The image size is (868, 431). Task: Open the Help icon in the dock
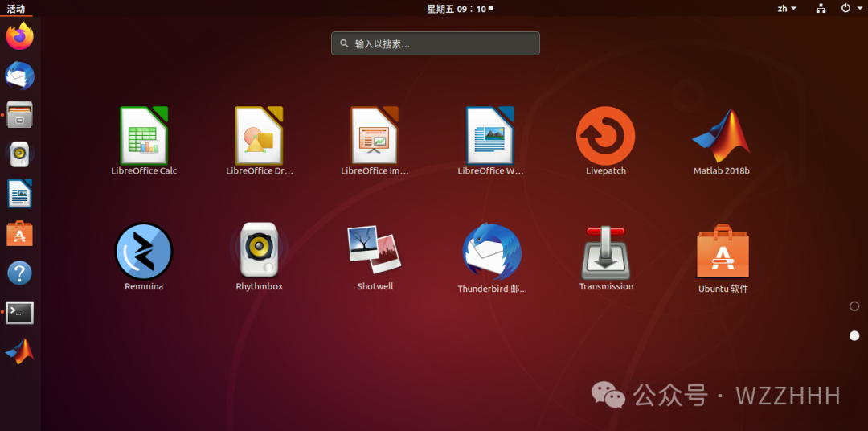tap(20, 273)
